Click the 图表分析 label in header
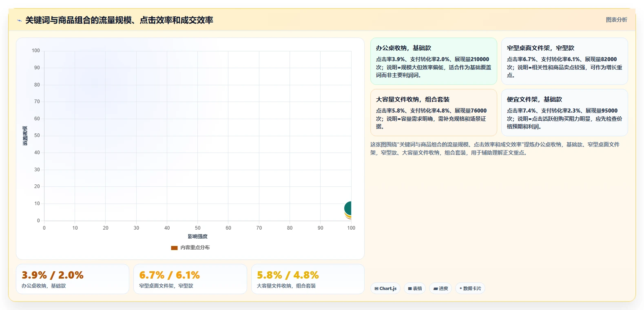Viewport: 644px width, 310px height. coord(616,20)
